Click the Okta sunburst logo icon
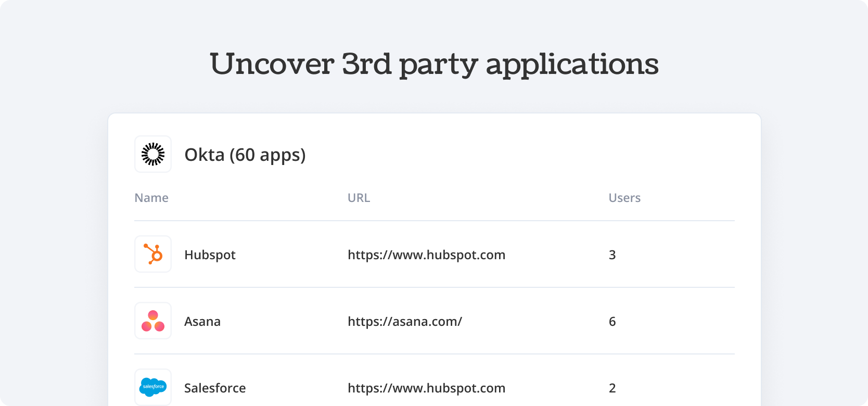This screenshot has height=406, width=868. tap(153, 154)
